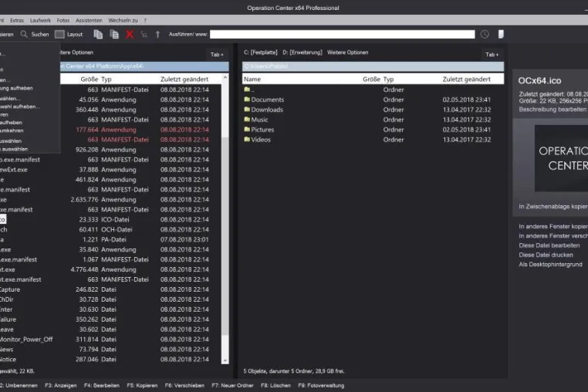588x392 pixels.
Task: Click the Pictures folder icon
Action: [247, 129]
